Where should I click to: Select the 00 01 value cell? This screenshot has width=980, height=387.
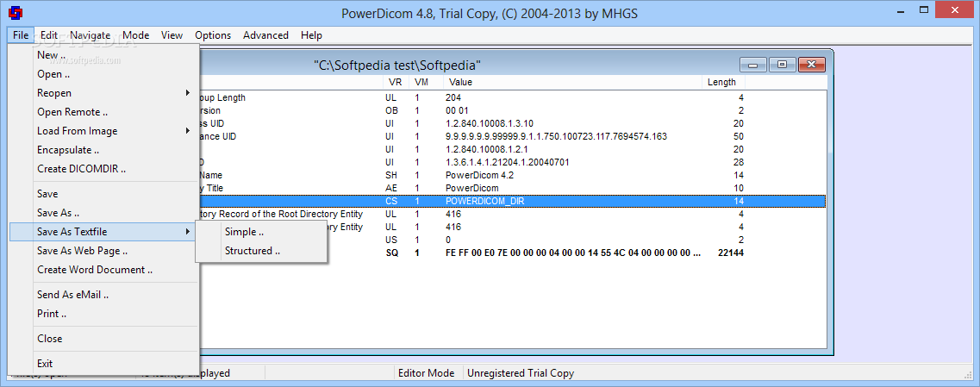click(456, 110)
